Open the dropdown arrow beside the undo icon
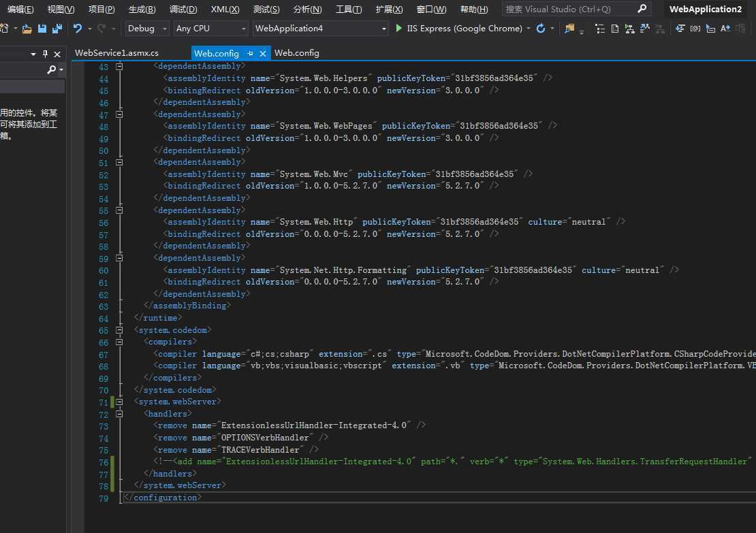Screen dimensions: 756x533 pyautogui.click(x=90, y=29)
